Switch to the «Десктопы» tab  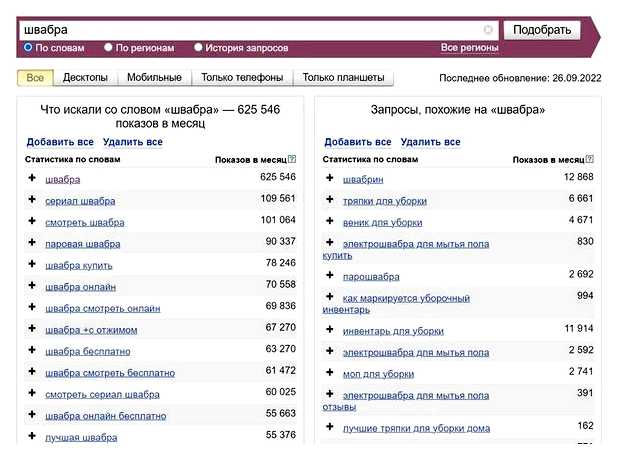85,78
